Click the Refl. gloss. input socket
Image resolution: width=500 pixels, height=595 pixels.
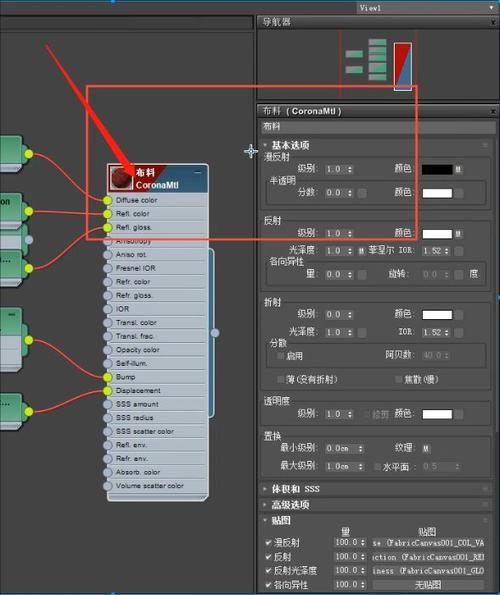(x=107, y=228)
